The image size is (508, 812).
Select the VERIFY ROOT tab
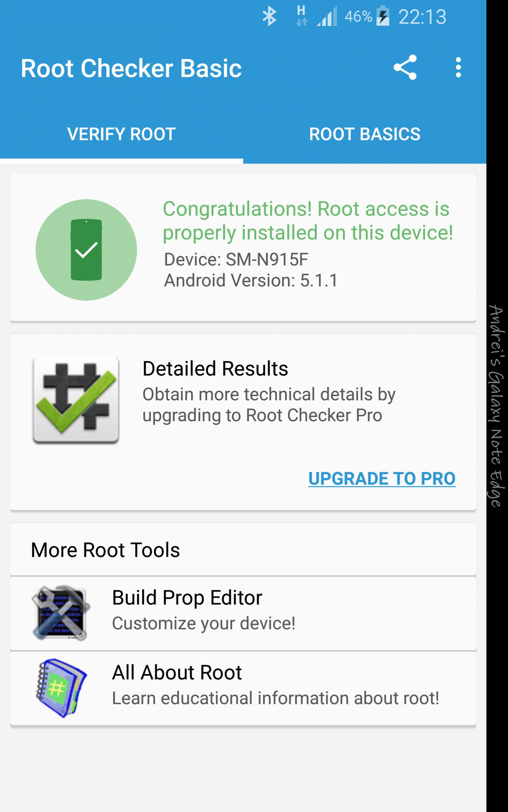[121, 134]
